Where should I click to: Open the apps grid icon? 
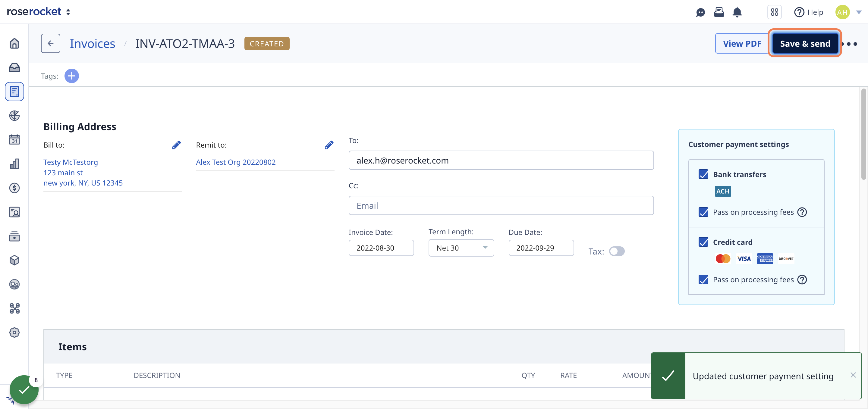(x=774, y=12)
